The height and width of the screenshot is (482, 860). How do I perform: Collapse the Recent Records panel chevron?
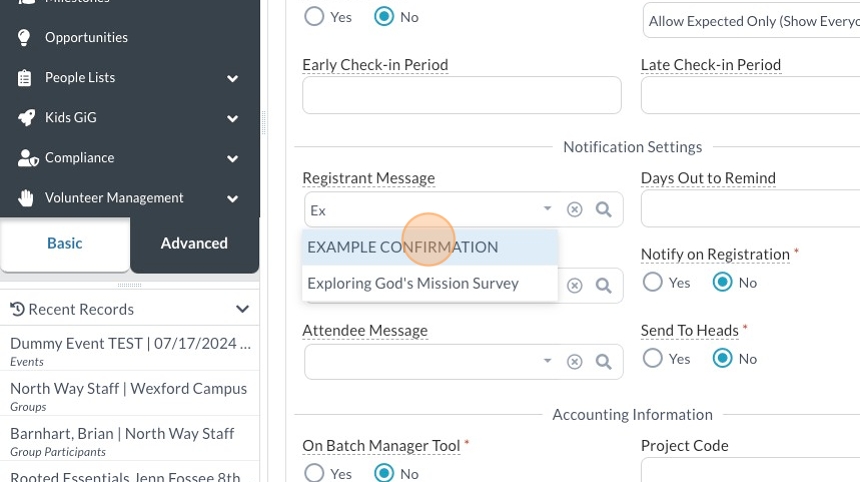[x=241, y=309]
